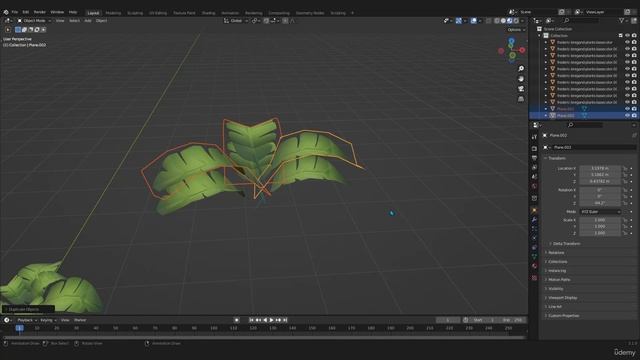The image size is (640, 360).
Task: Select material preview shading icon
Action: 510,21
